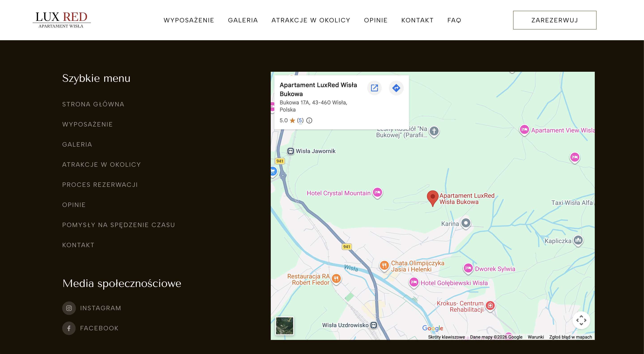Select the Kapliczka landmark icon
644x354 pixels.
point(578,240)
